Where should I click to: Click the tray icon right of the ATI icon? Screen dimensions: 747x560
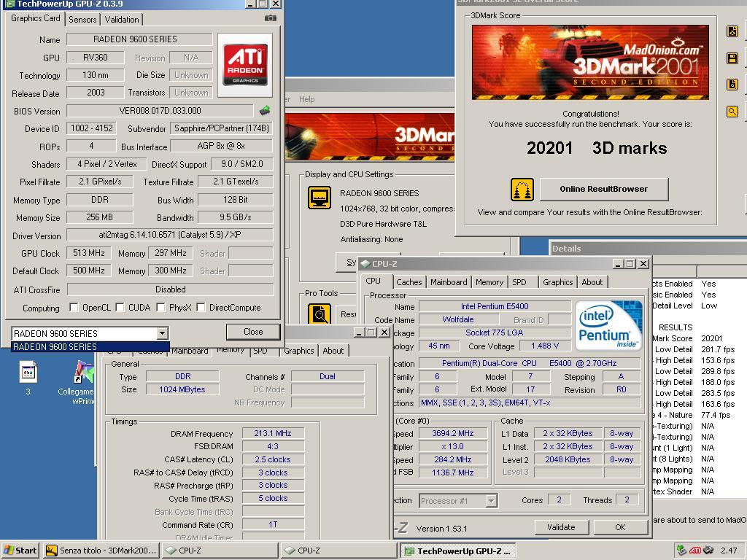708,551
